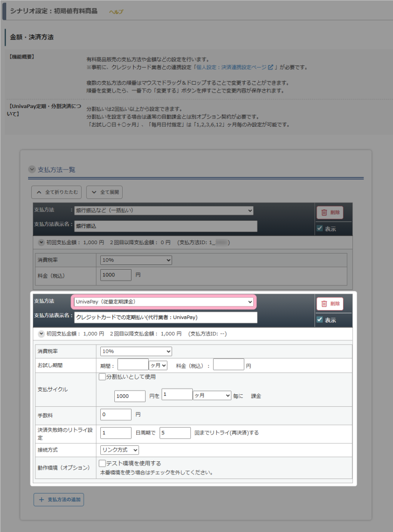Viewport: 393px width, 532px height.
Task: Collapse the UnivaPay 初回支払金額 summary row
Action: coord(41,334)
